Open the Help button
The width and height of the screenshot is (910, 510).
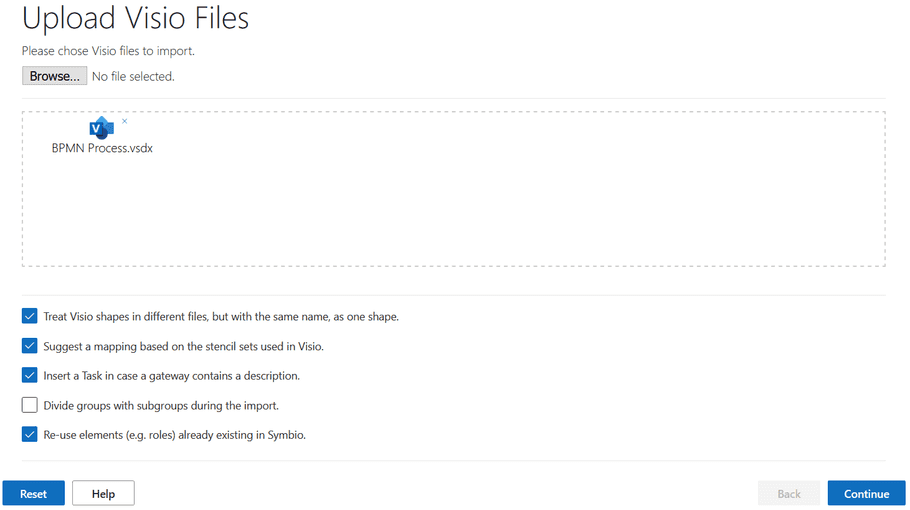tap(103, 494)
